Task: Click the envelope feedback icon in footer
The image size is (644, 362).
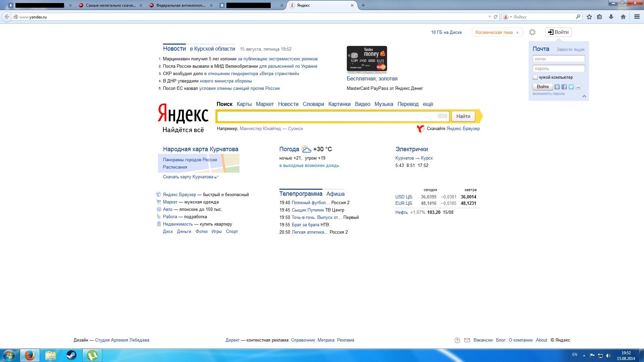Action: tap(467, 340)
